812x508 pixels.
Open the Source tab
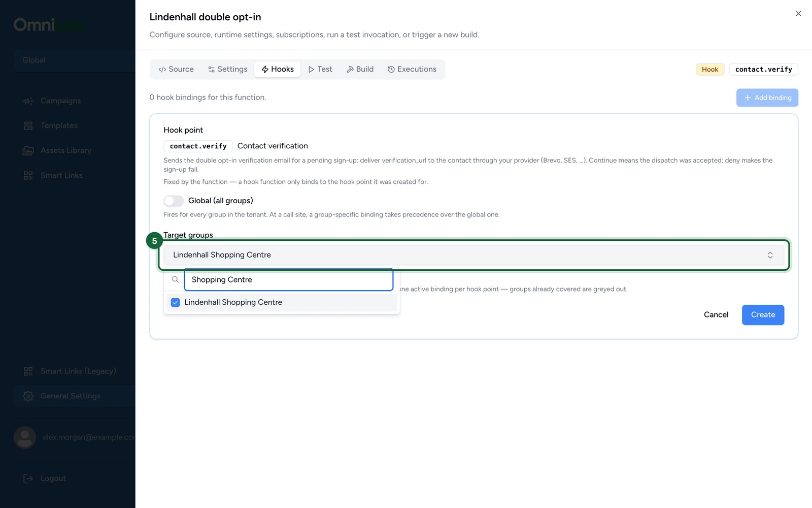tap(176, 69)
